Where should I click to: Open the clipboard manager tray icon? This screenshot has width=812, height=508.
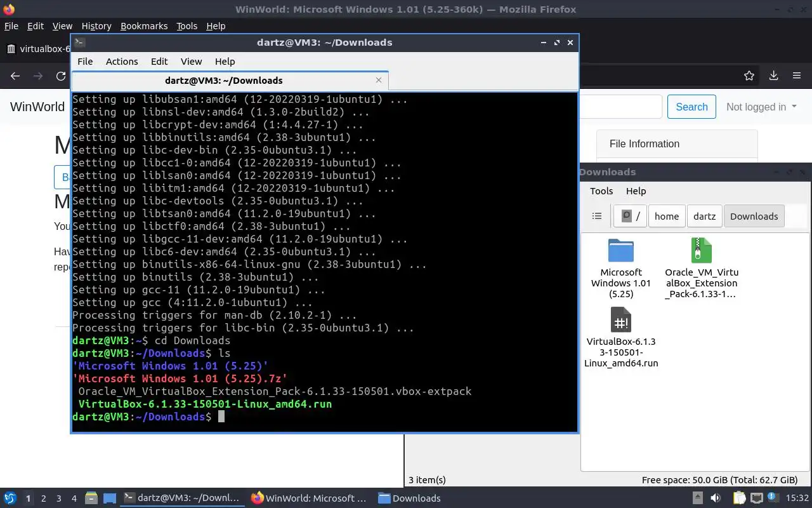(x=740, y=498)
